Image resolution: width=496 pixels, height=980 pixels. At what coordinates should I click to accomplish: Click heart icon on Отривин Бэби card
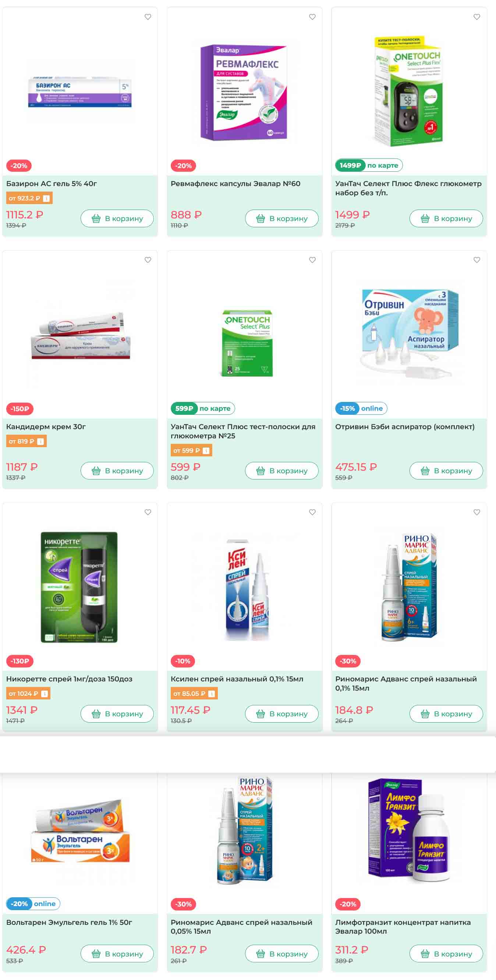(476, 260)
